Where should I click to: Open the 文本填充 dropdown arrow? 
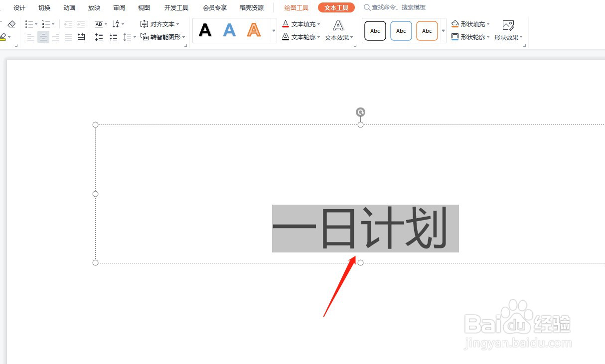318,24
